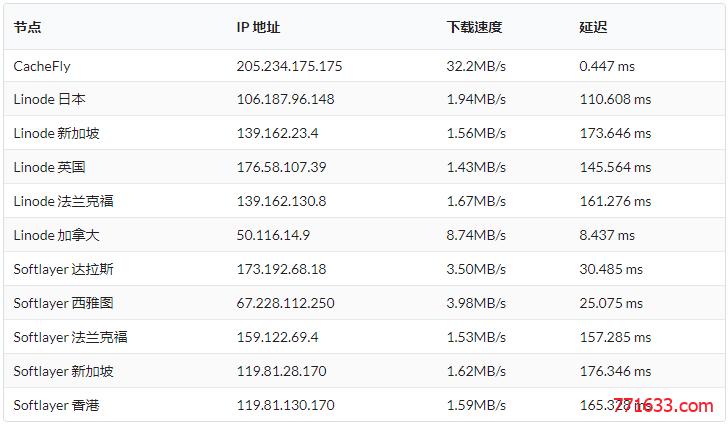Click IP address 159.122.69.4
This screenshot has width=728, height=424.
coord(277,337)
